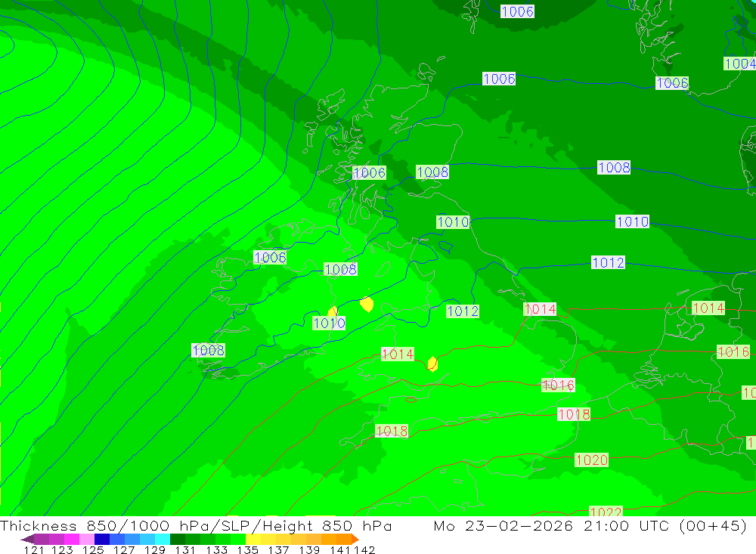Image resolution: width=756 pixels, height=554 pixels.
Task: Click the yellow patch above the Irish Sea '1010' label
Action: (x=333, y=311)
